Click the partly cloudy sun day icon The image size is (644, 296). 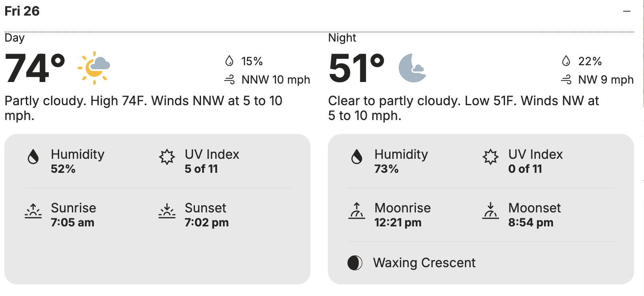[x=94, y=68]
